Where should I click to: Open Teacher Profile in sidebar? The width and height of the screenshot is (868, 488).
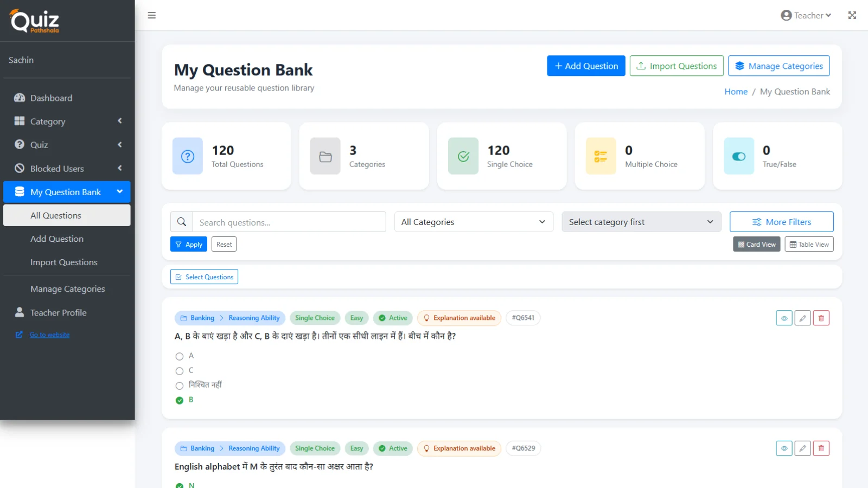[x=67, y=313]
